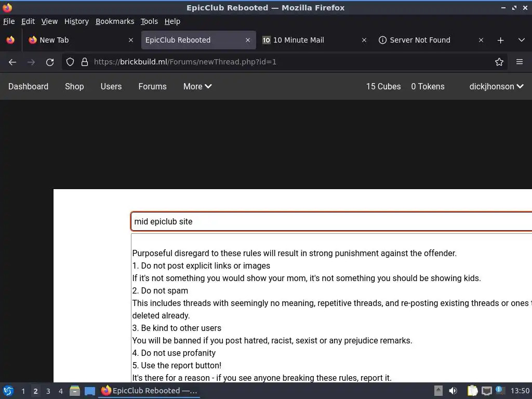Switch to workspace 2

(36, 391)
